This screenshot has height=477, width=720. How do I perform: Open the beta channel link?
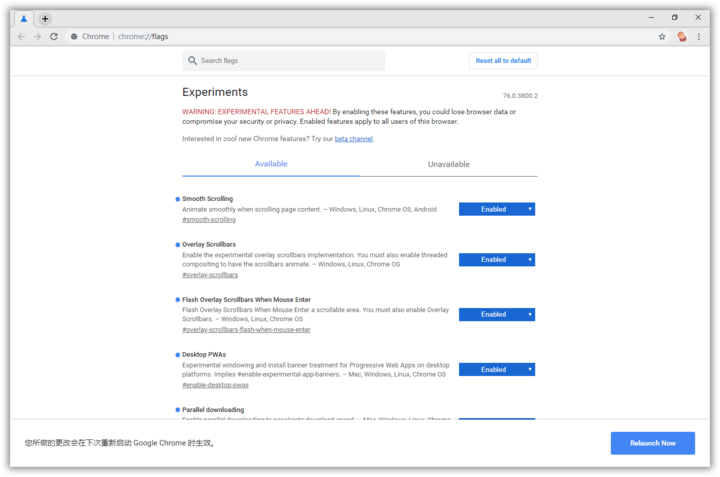[x=353, y=139]
